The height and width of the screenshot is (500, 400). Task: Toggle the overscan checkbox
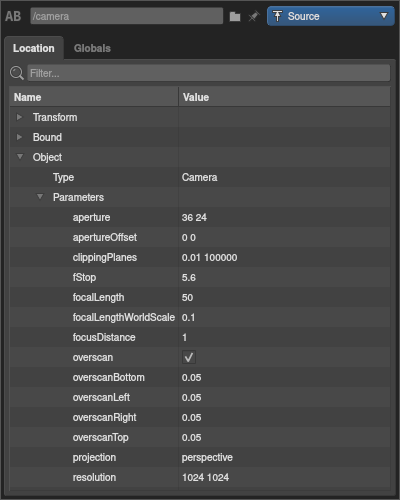tap(189, 357)
